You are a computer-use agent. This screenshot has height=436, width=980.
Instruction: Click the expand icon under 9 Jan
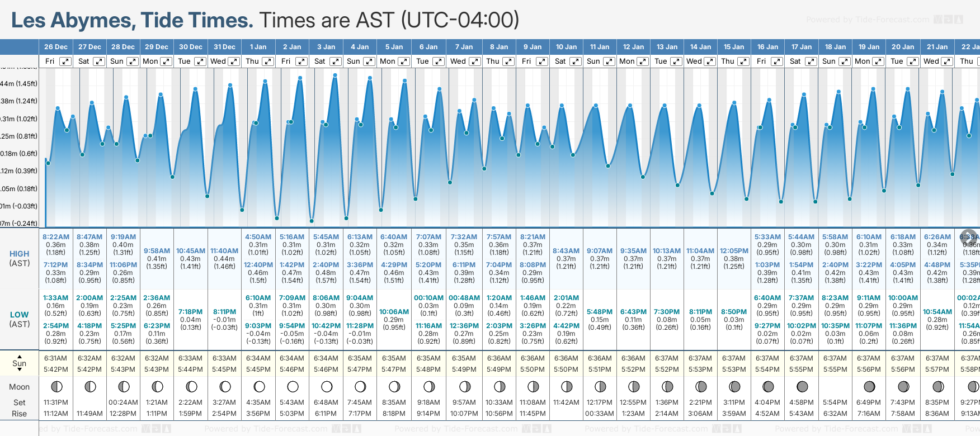pos(541,61)
